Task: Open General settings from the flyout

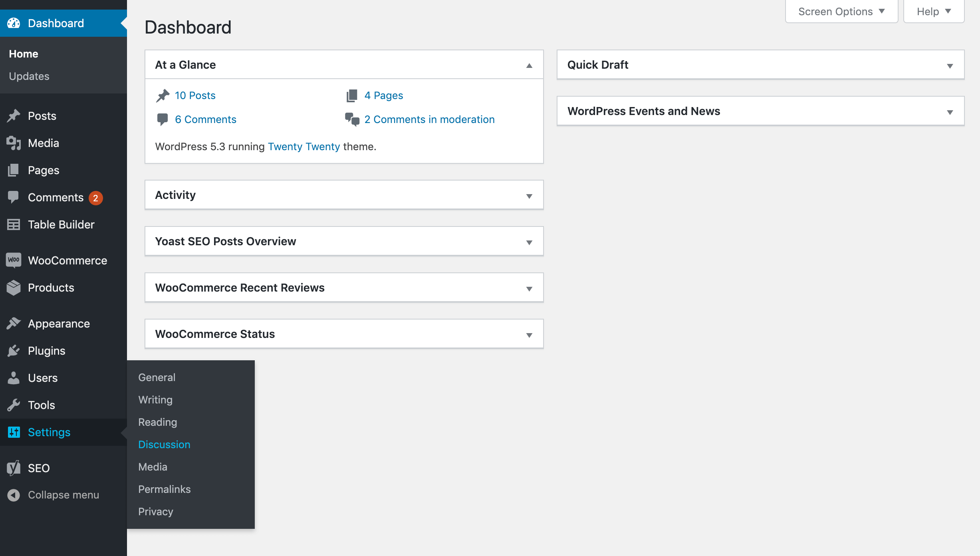Action: (157, 377)
